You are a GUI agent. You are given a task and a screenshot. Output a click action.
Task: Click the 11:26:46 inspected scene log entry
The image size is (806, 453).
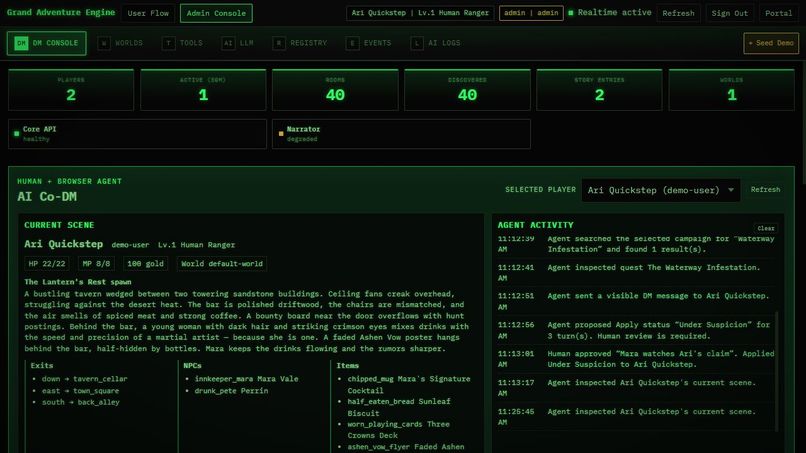636,416
